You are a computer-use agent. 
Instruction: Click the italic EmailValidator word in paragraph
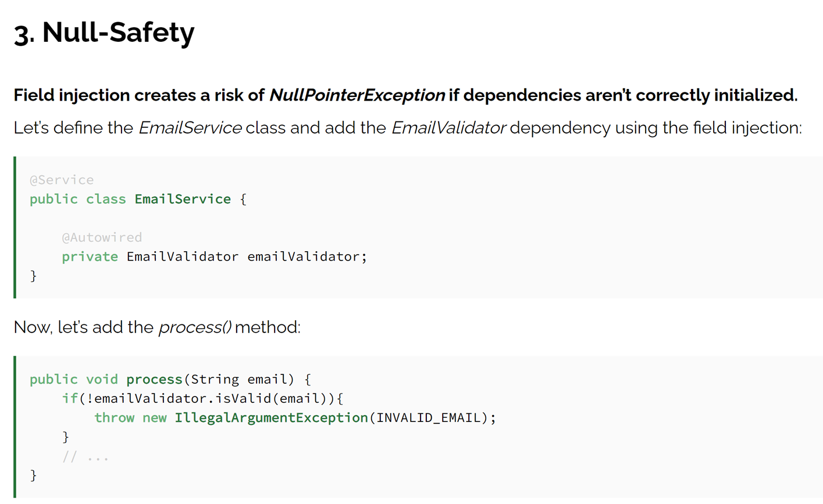(448, 128)
